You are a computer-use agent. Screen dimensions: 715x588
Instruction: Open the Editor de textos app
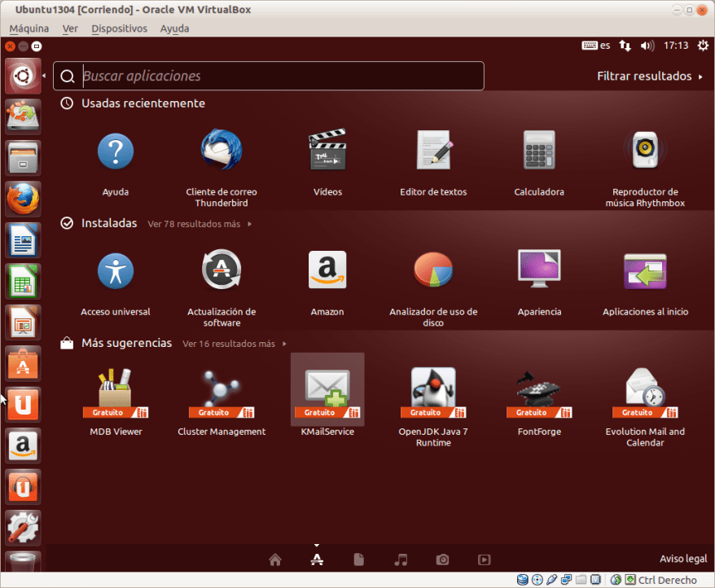pyautogui.click(x=433, y=151)
